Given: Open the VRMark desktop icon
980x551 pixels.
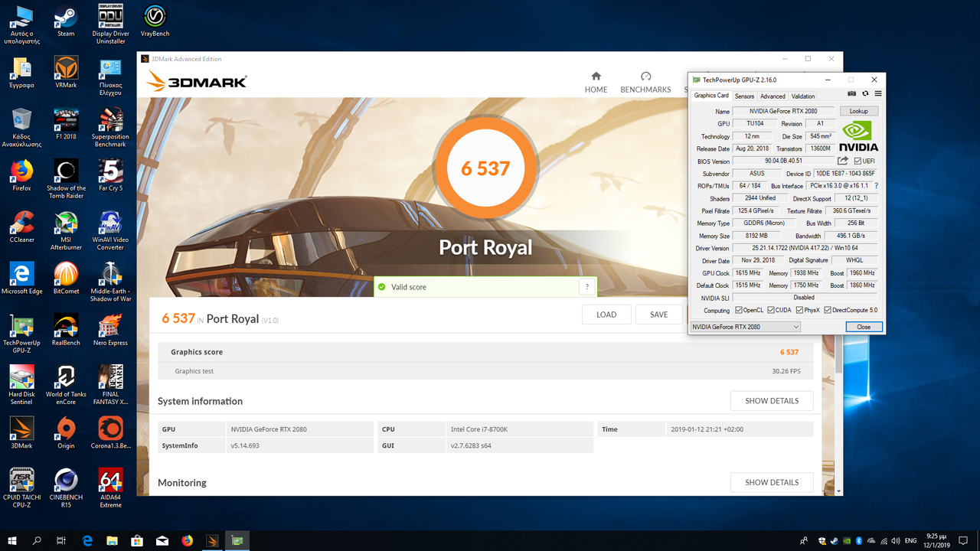Looking at the screenshot, I should tap(66, 72).
